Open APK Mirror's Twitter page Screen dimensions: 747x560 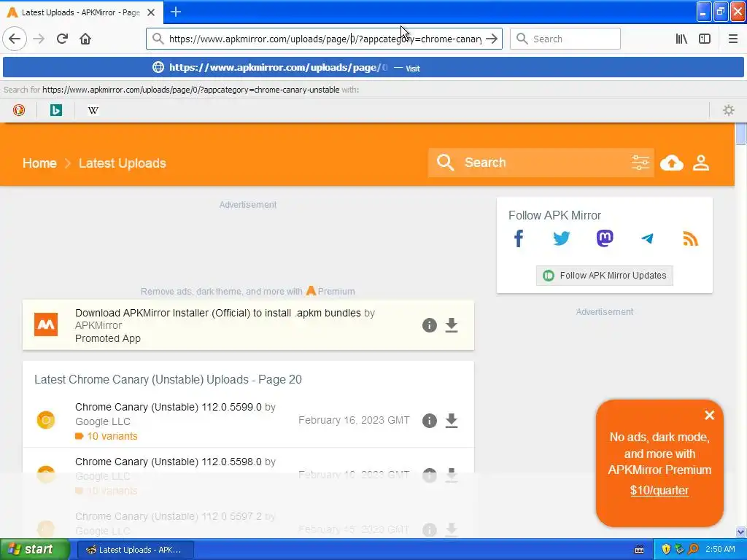point(562,238)
